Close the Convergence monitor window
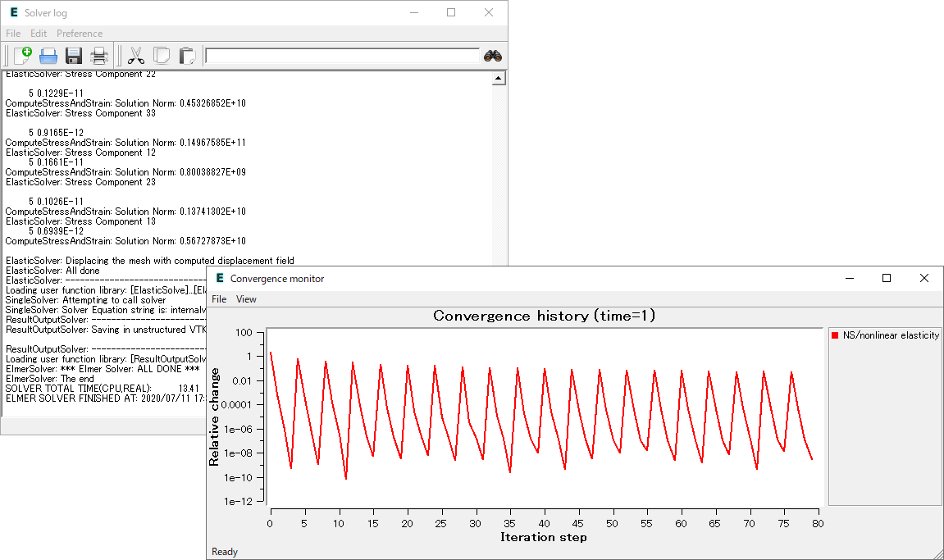The image size is (944, 560). tap(924, 278)
